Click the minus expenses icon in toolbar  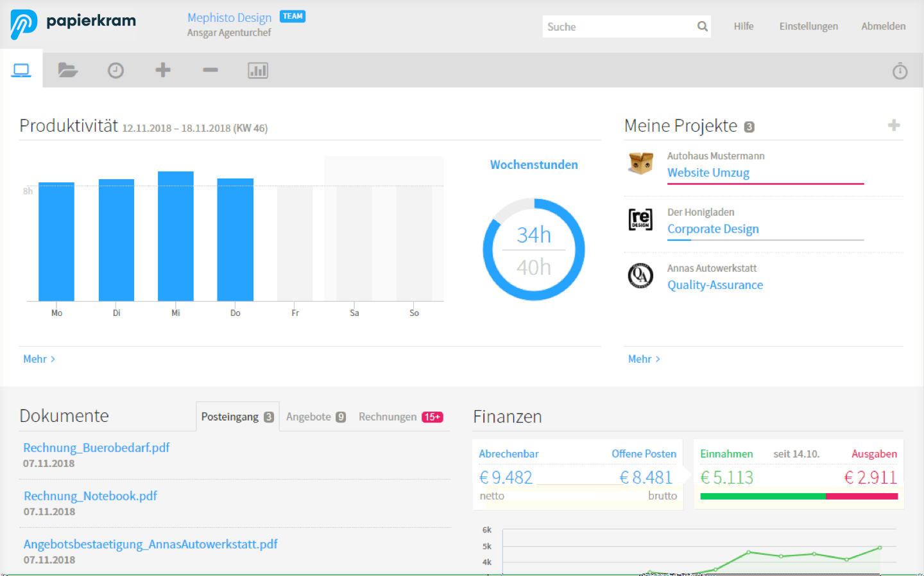(x=210, y=70)
